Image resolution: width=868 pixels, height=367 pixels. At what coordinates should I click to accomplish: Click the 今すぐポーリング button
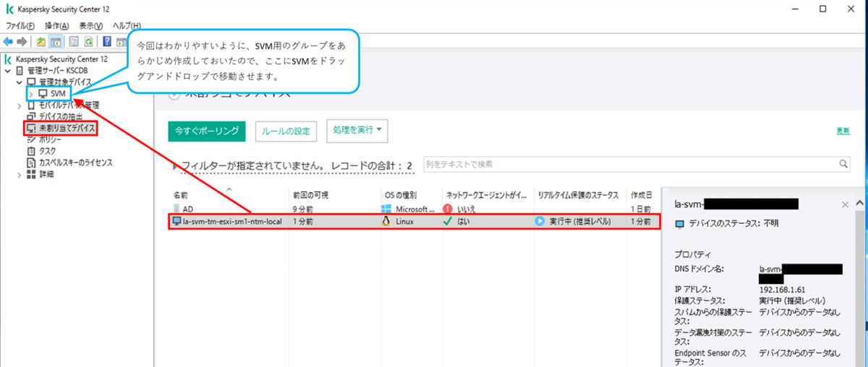coord(207,131)
